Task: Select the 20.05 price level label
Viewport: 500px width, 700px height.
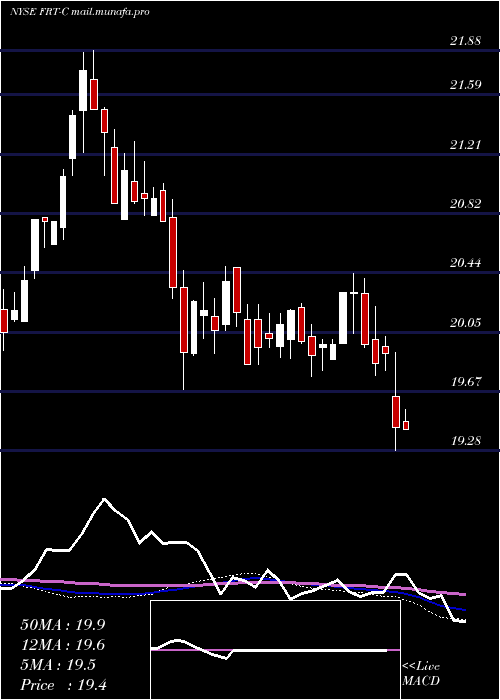Action: pos(466,323)
